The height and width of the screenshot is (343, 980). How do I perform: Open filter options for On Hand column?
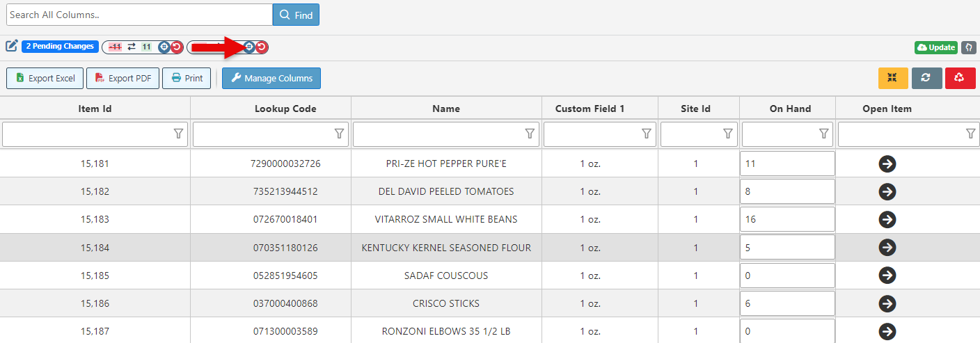[x=824, y=134]
